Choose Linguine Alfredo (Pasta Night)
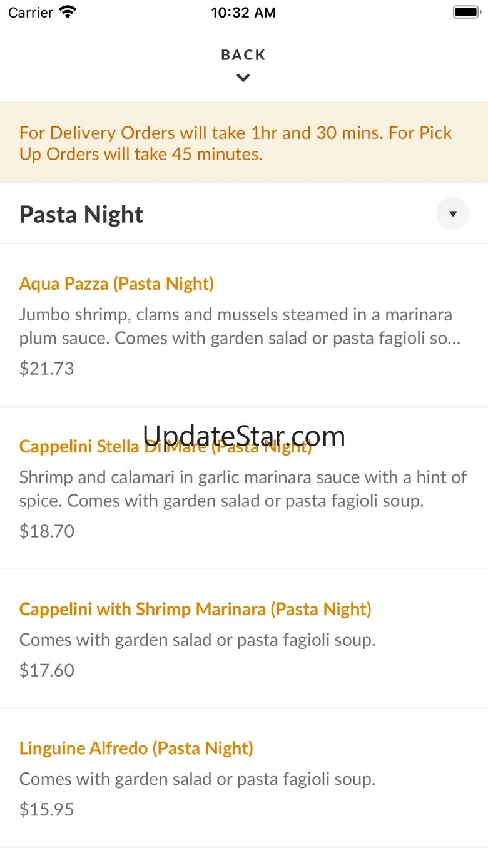Image resolution: width=488 pixels, height=868 pixels. click(136, 748)
